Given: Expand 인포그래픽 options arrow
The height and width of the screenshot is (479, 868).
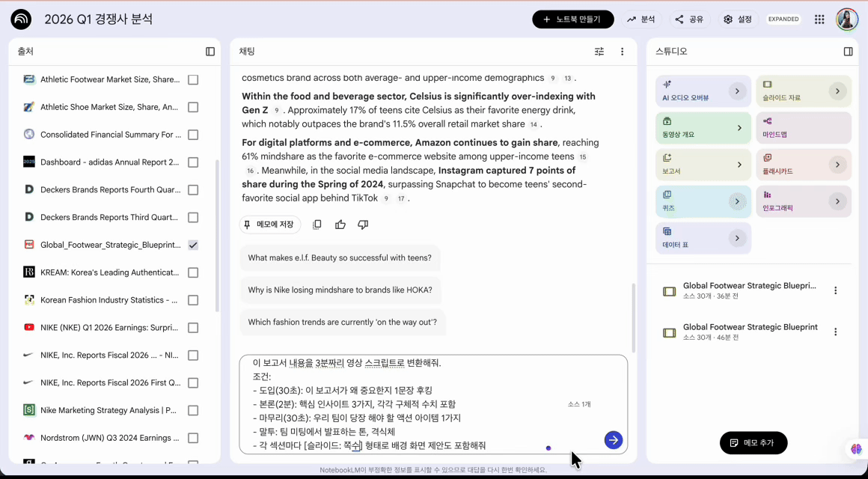Looking at the screenshot, I should (x=837, y=201).
